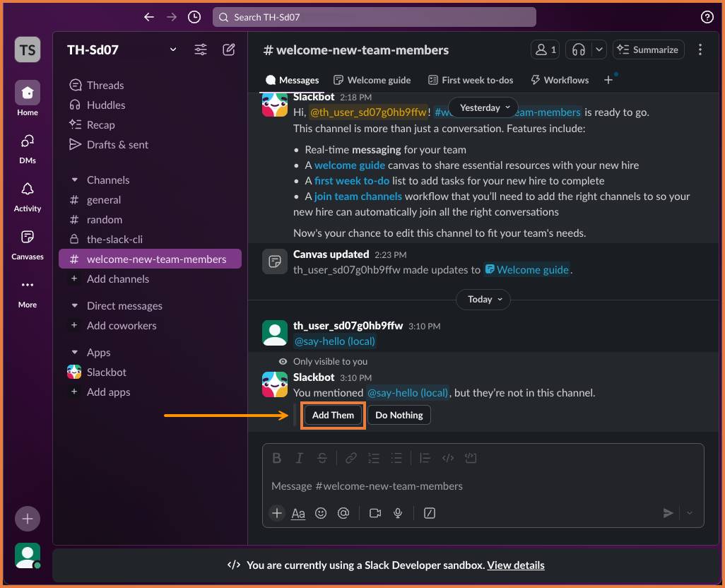
Task: Switch to the Messages tab
Action: (293, 80)
